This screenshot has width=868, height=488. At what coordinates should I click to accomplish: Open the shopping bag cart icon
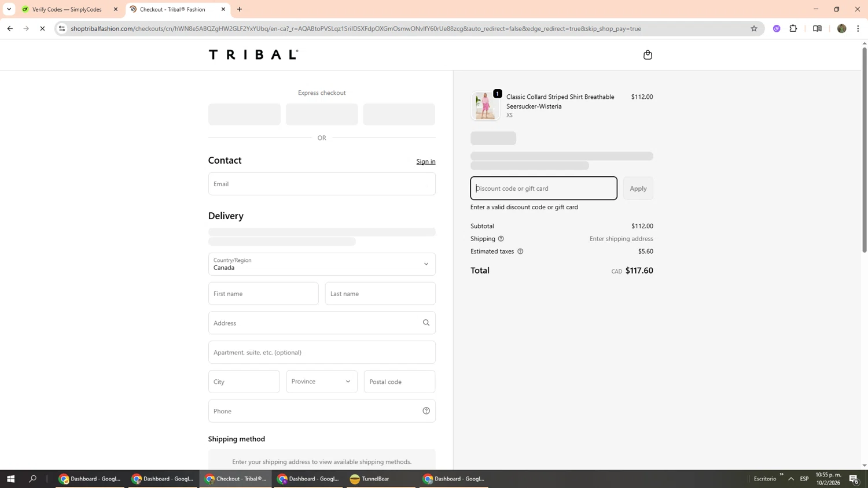[648, 55]
